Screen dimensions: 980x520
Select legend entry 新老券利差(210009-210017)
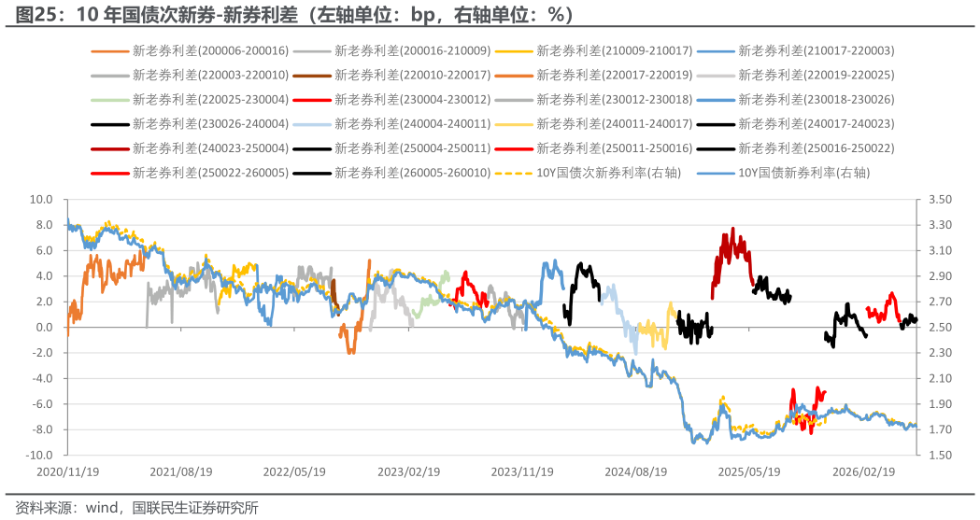tap(593, 51)
